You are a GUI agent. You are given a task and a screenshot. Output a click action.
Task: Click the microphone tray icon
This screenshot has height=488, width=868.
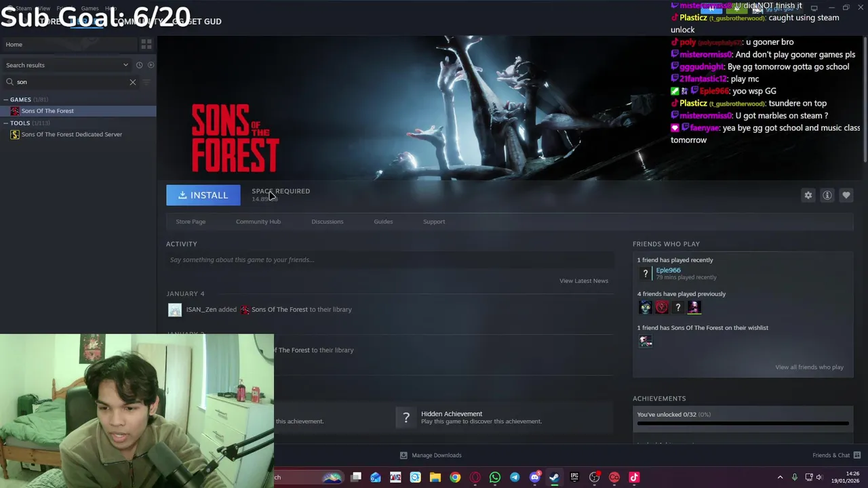click(x=795, y=477)
